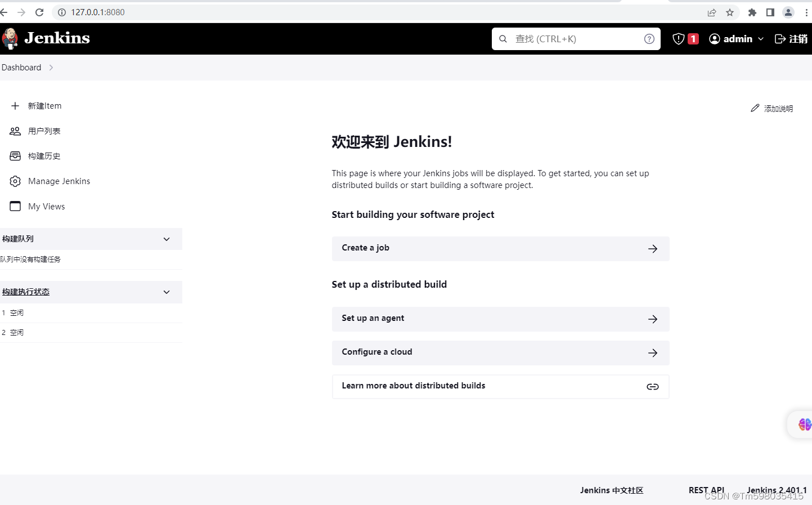Click the search magnifier icon

click(503, 39)
